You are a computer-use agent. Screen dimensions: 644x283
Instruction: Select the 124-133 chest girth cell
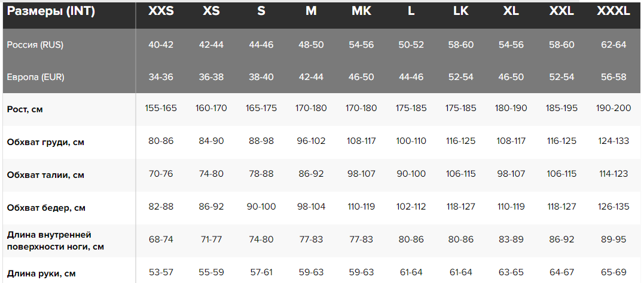click(x=613, y=141)
